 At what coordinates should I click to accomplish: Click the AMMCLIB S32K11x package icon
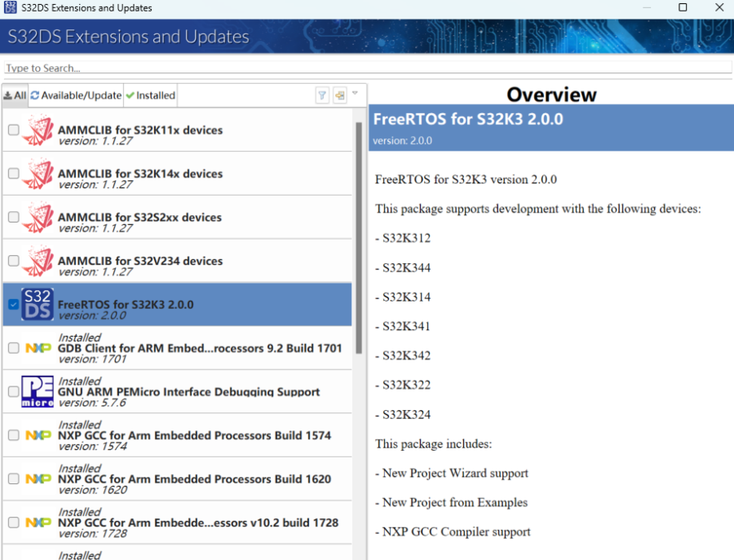click(38, 130)
